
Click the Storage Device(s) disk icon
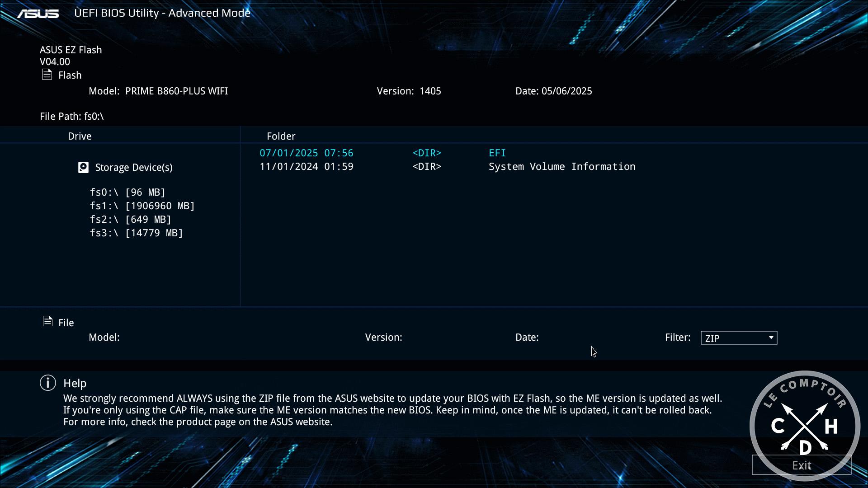pyautogui.click(x=83, y=168)
